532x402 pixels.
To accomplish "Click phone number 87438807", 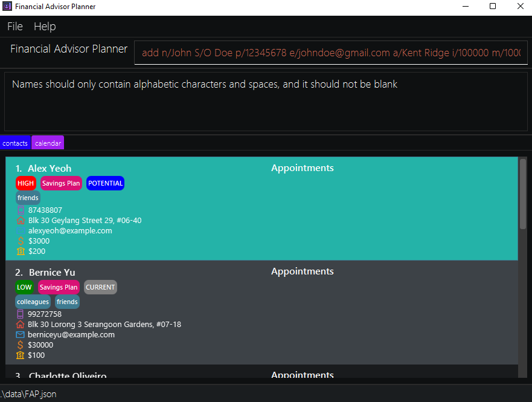I will click(x=45, y=210).
